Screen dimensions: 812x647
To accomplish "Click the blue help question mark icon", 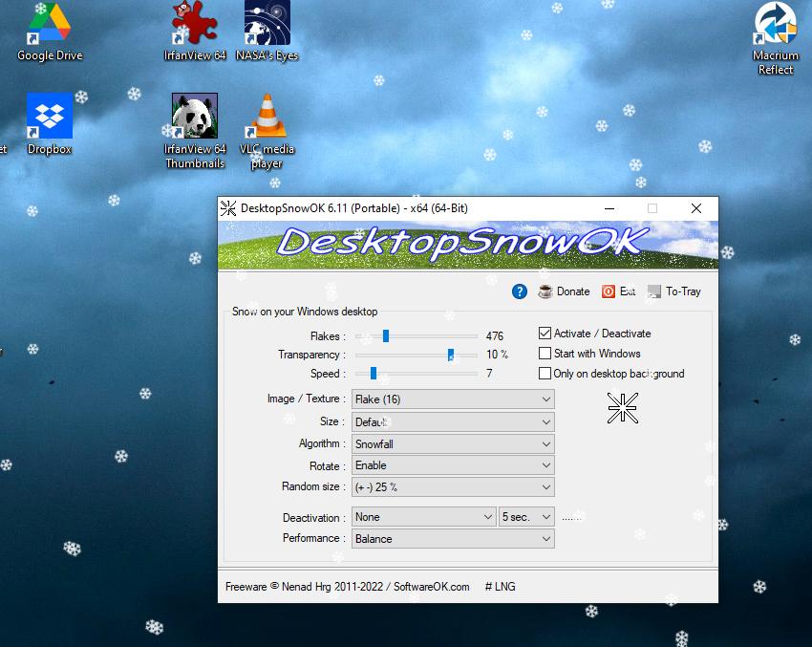I will tap(520, 291).
